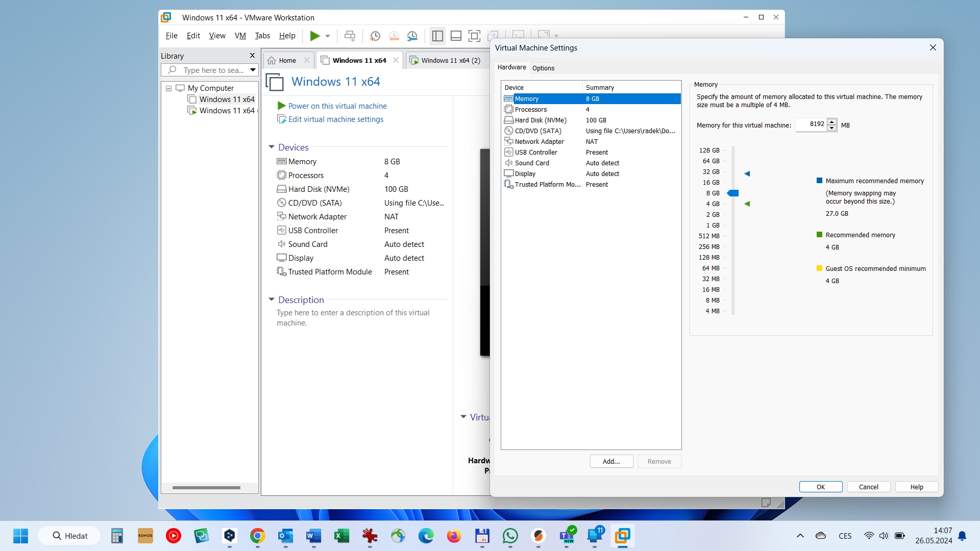
Task: Select Trusted Platform Module in hardware list
Action: [591, 184]
